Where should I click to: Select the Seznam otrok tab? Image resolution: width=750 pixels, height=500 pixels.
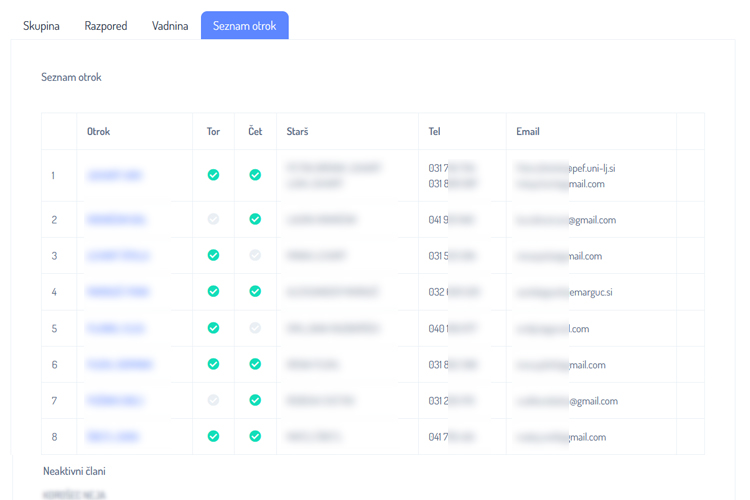[x=244, y=26]
